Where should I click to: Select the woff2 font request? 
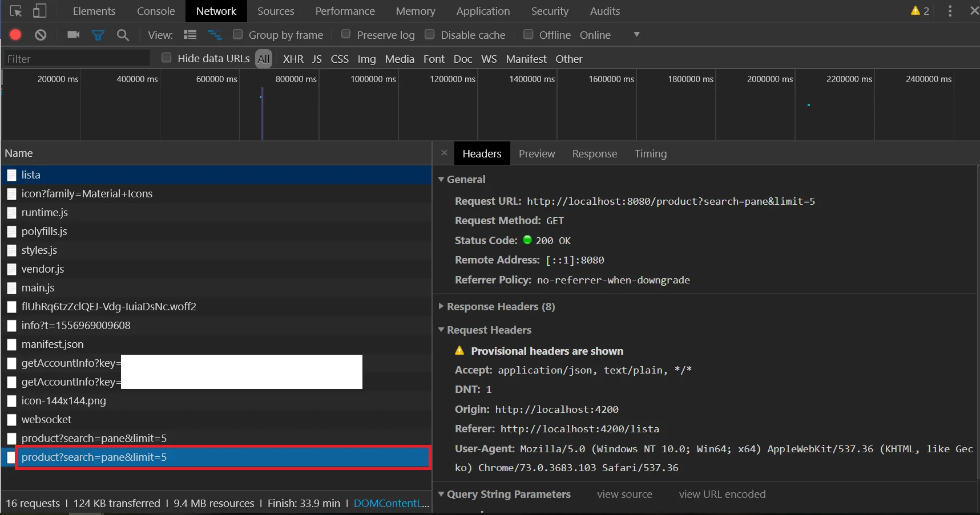pyautogui.click(x=216, y=307)
